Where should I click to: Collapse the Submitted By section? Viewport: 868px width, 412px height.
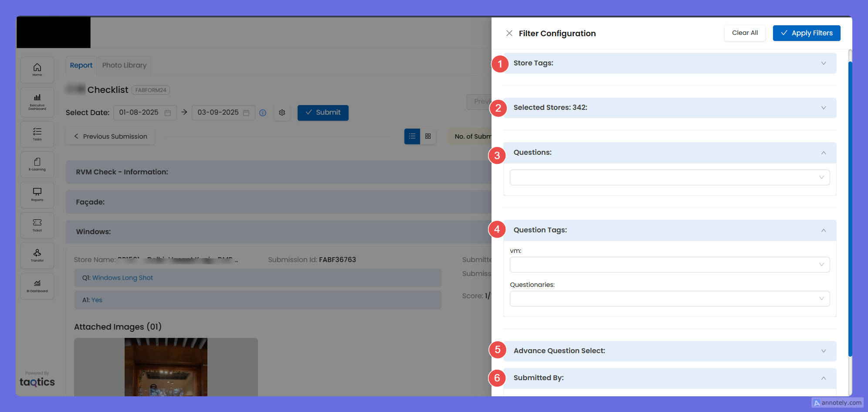[x=670, y=378]
